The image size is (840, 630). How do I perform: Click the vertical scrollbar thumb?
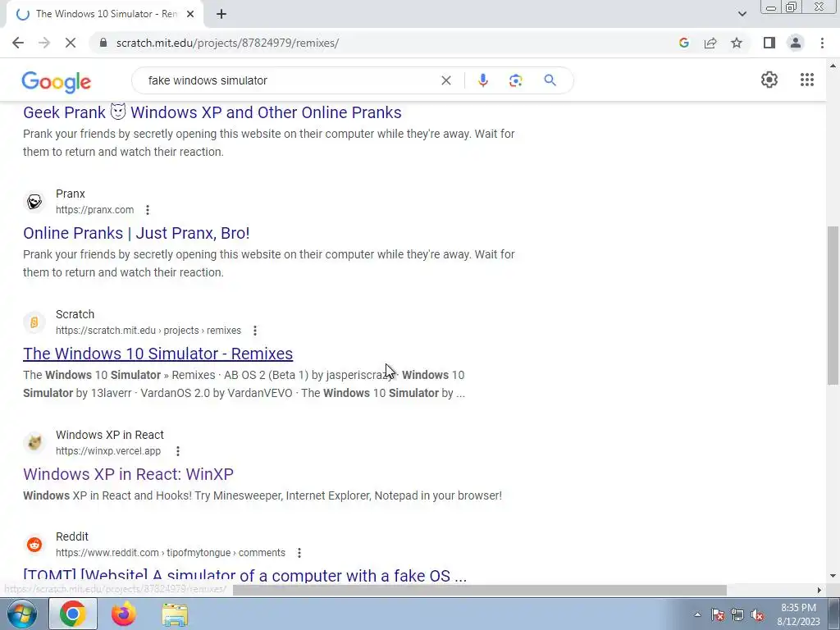click(x=833, y=305)
